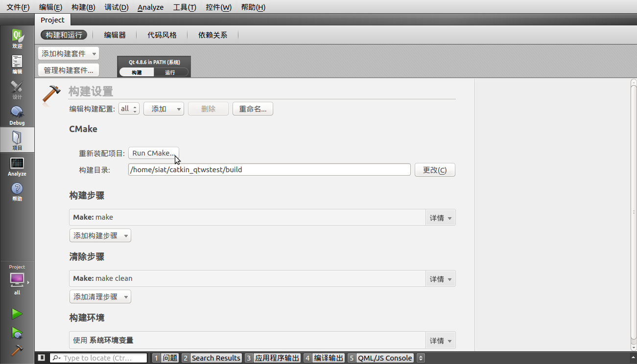This screenshot has height=364, width=637.
Task: Open the 调试(D) menu
Action: coord(117,7)
